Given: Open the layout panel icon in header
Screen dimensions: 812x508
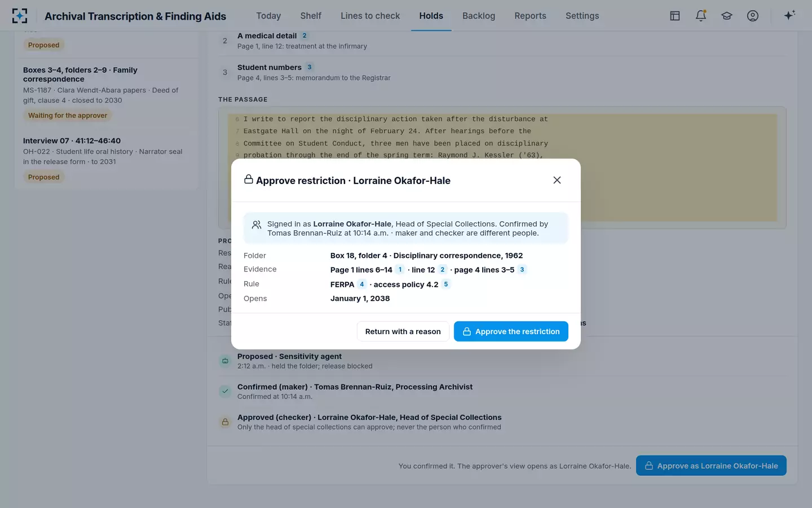Looking at the screenshot, I should click(x=675, y=16).
